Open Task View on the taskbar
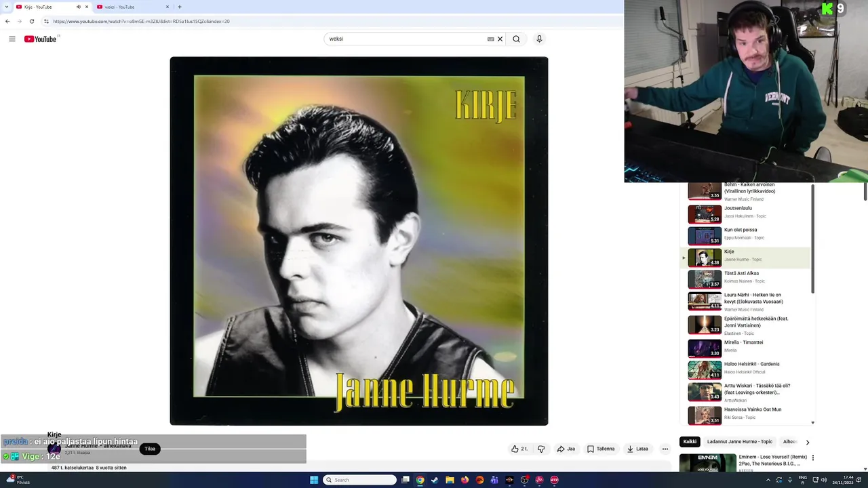The width and height of the screenshot is (868, 488). [406, 480]
